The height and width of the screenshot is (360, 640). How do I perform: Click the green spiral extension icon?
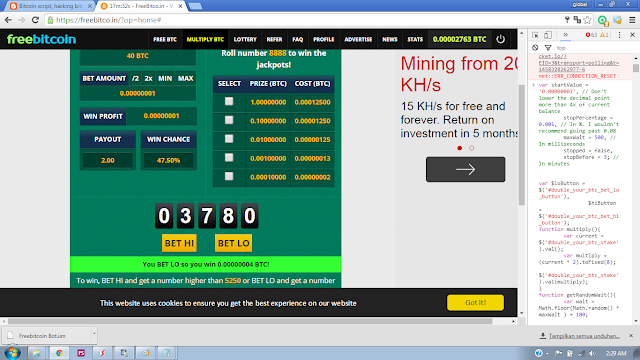pos(602,20)
